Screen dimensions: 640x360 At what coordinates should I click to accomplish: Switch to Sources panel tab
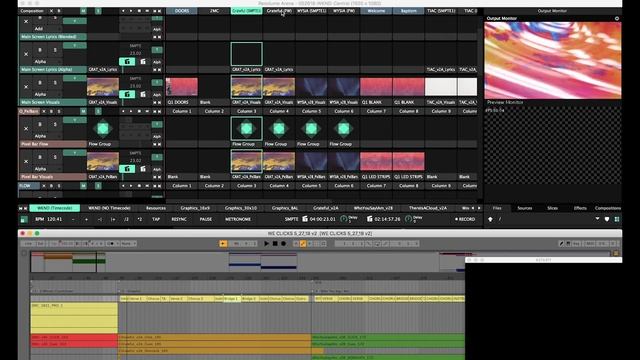(x=524, y=208)
